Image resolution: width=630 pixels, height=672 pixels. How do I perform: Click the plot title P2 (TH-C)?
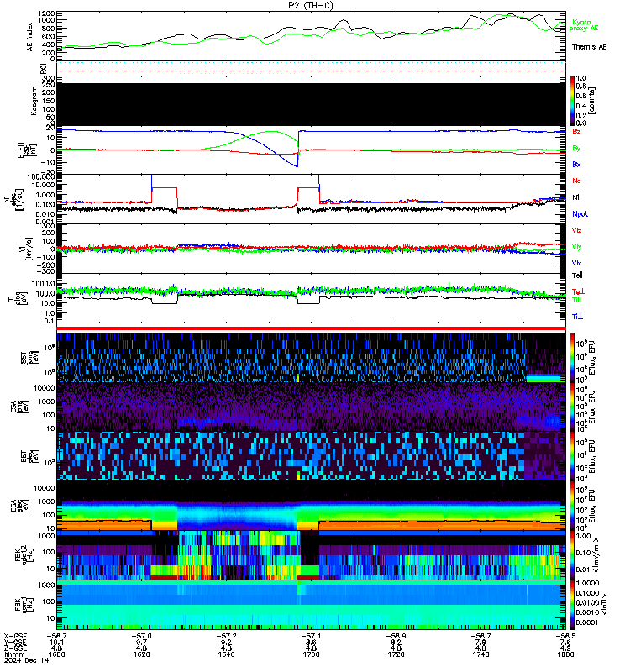(311, 5)
